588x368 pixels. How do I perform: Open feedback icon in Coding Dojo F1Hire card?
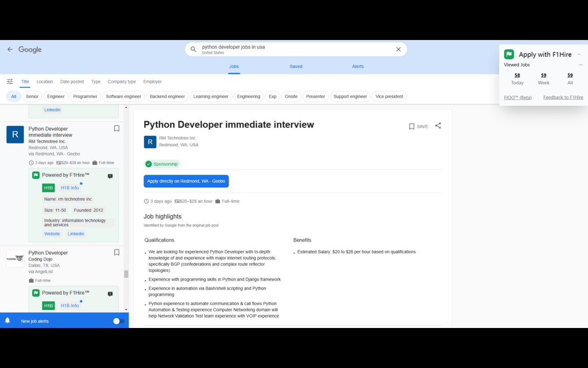click(110, 294)
